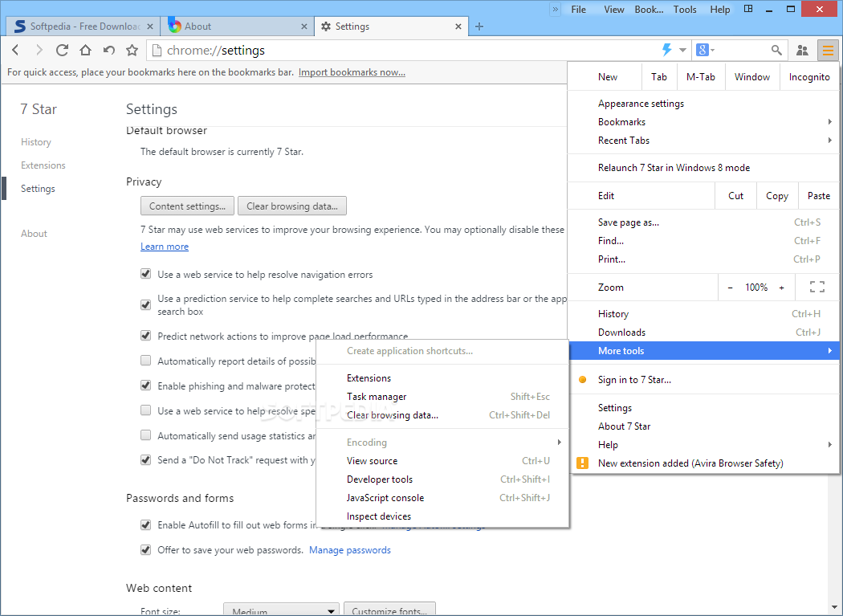
Task: Increase zoom with the plus button
Action: (x=782, y=288)
